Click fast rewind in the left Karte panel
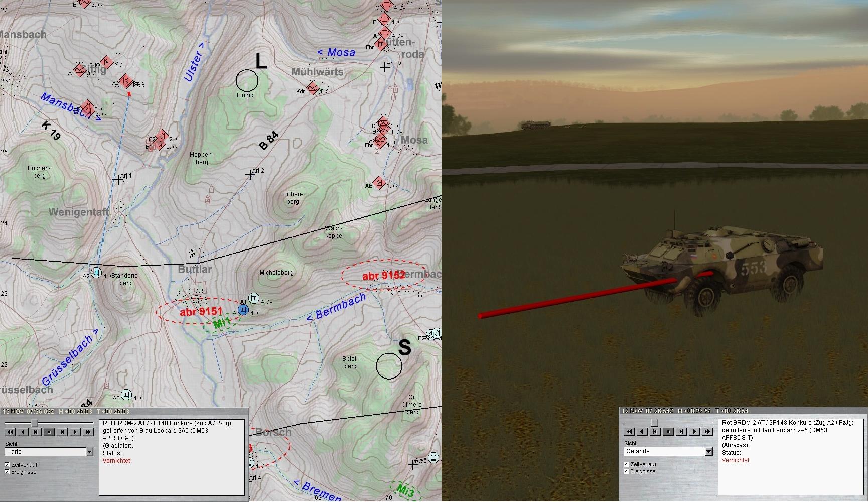The width and height of the screenshot is (868, 502). (x=10, y=432)
